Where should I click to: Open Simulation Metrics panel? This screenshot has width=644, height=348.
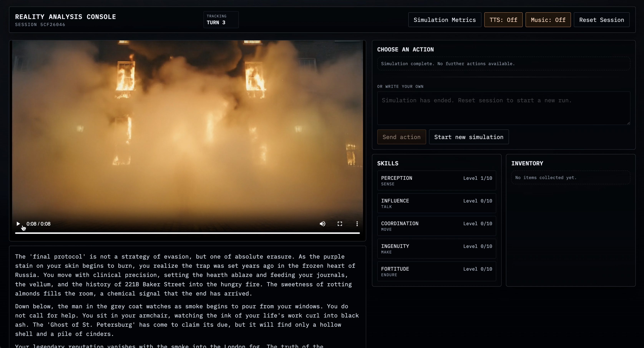(444, 20)
